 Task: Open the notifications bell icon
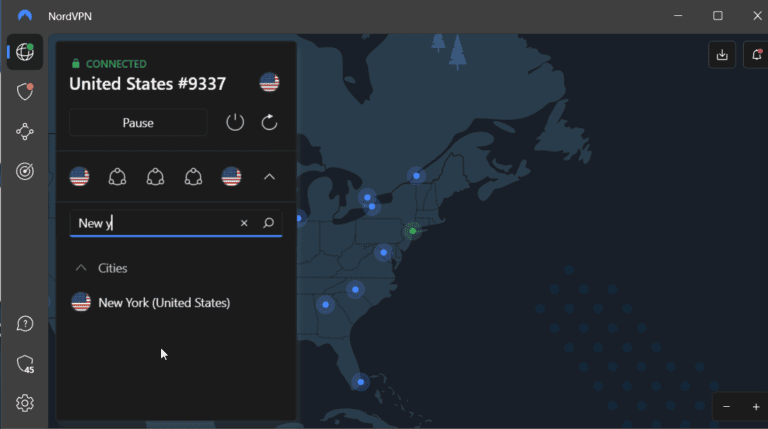click(756, 54)
